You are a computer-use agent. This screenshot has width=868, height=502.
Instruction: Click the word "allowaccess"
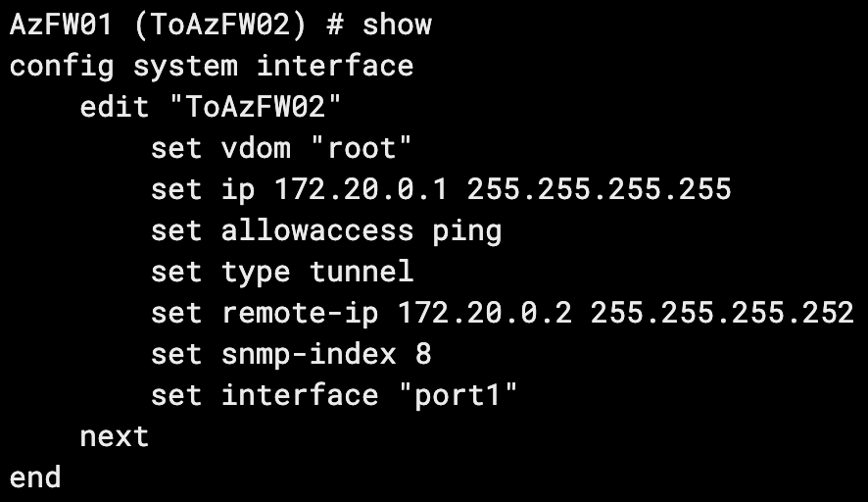pyautogui.click(x=317, y=231)
